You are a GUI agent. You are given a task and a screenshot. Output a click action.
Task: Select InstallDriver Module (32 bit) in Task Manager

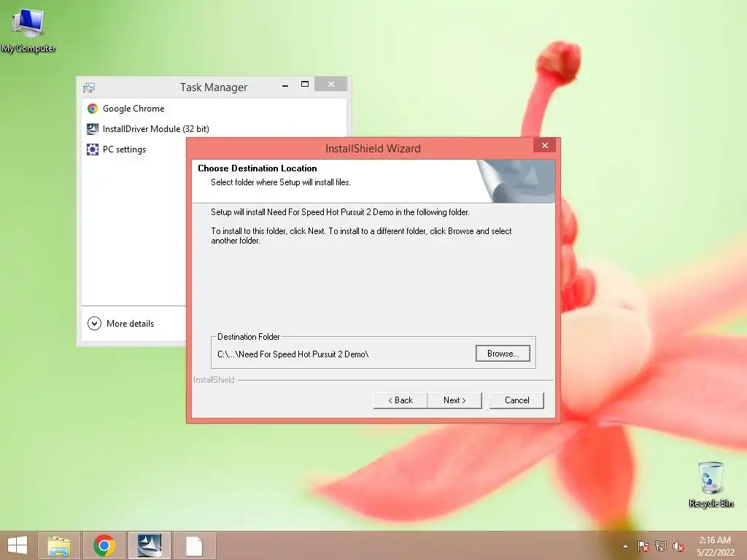214,129
